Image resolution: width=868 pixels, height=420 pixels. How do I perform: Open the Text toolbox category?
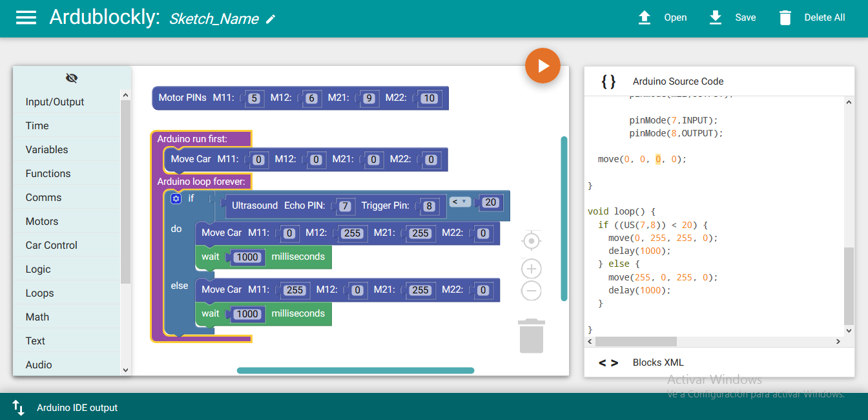click(x=67, y=341)
